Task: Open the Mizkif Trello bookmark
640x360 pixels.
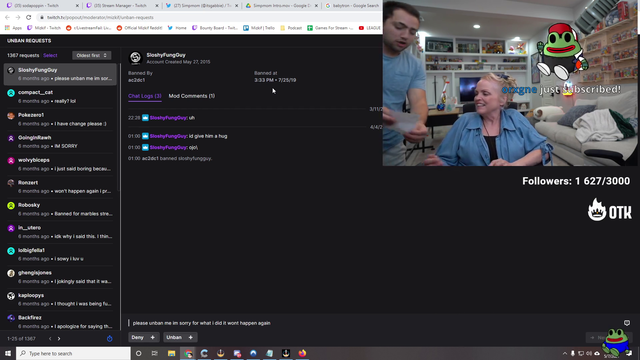Action: tap(259, 28)
